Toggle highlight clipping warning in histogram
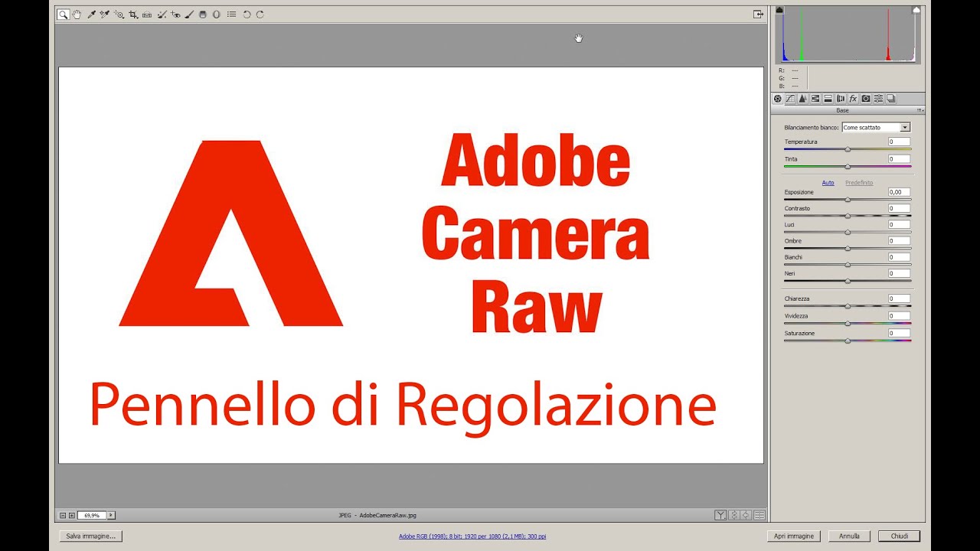980x551 pixels. pyautogui.click(x=916, y=10)
